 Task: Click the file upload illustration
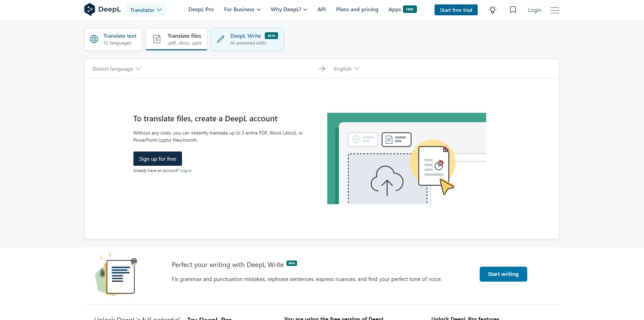[407, 158]
